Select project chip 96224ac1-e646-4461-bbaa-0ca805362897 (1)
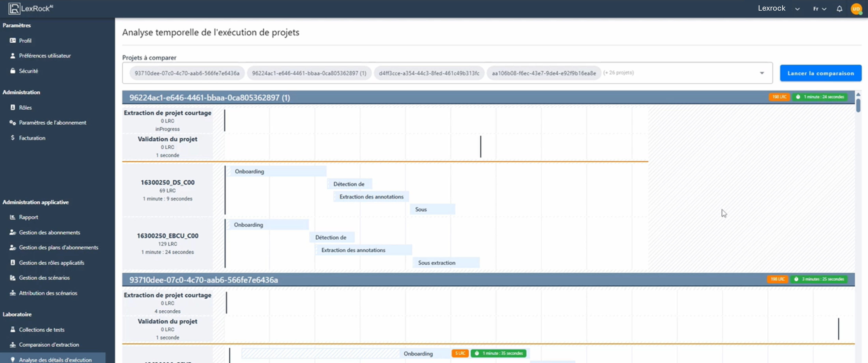This screenshot has width=868, height=363. [x=309, y=73]
